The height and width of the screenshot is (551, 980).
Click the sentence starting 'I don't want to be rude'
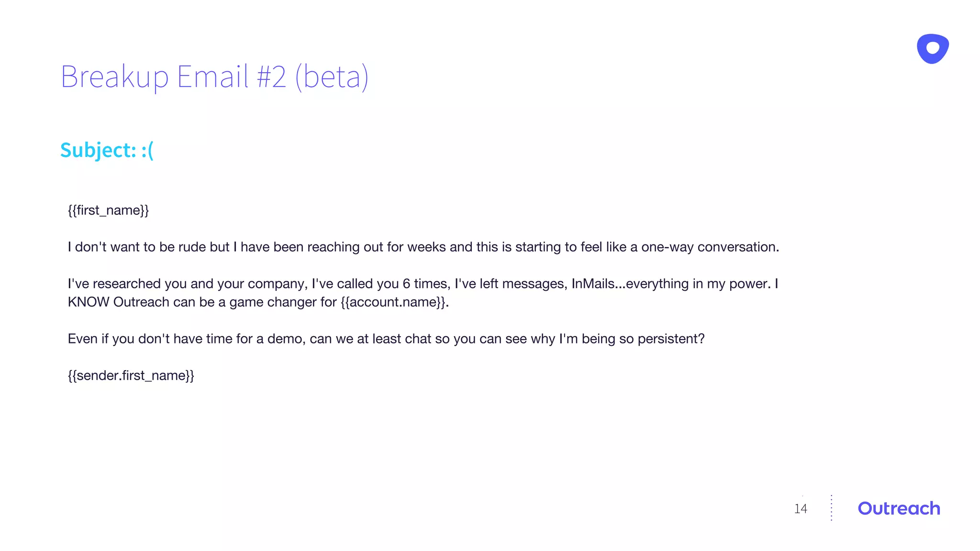(x=423, y=247)
